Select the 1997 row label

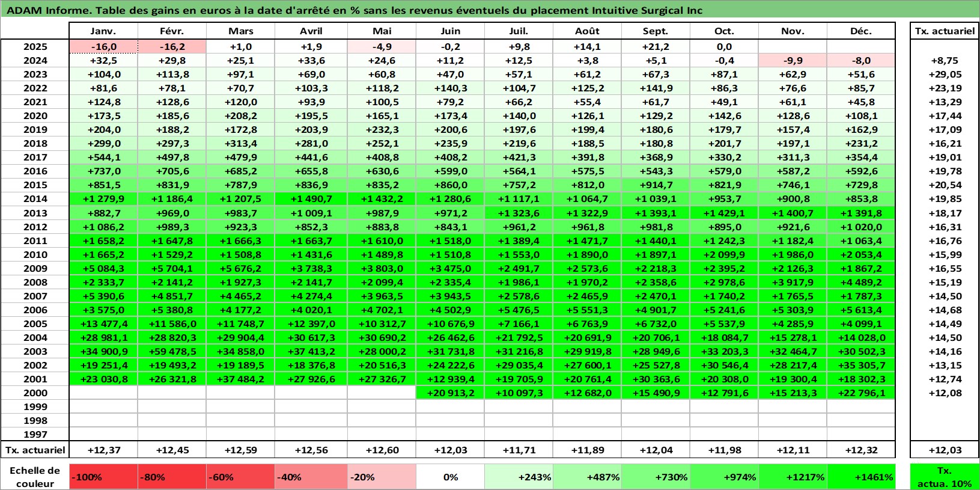35,434
